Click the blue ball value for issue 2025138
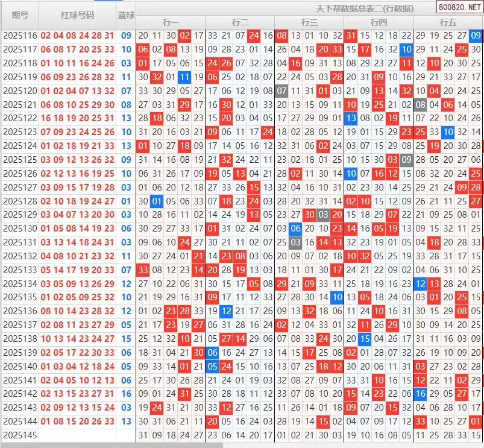This screenshot has width=484, height=448. pyautogui.click(x=126, y=339)
